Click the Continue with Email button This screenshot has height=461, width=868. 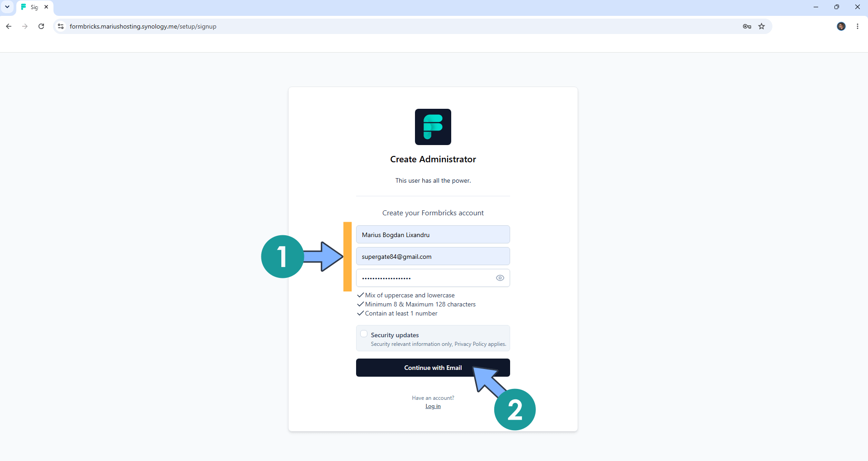pyautogui.click(x=433, y=368)
